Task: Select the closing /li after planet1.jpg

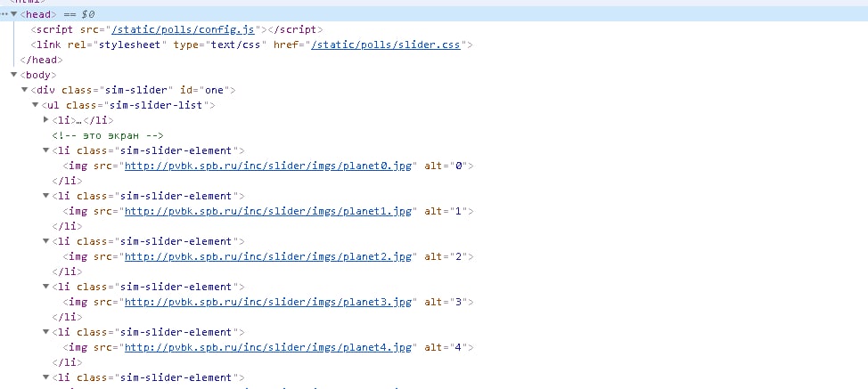Action: [67, 226]
